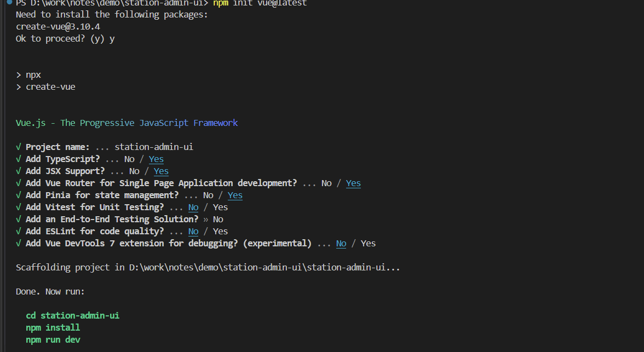Select the underlined No for Vitest

193,207
